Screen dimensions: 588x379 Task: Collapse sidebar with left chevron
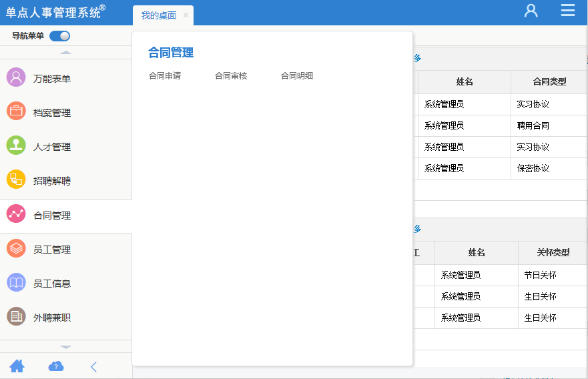93,366
